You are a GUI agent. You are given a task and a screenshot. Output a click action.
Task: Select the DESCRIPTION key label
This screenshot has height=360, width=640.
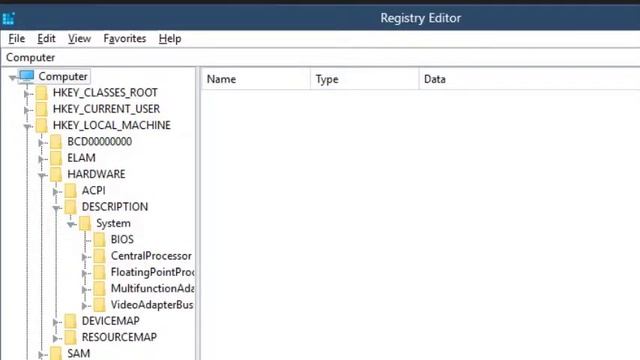point(115,207)
